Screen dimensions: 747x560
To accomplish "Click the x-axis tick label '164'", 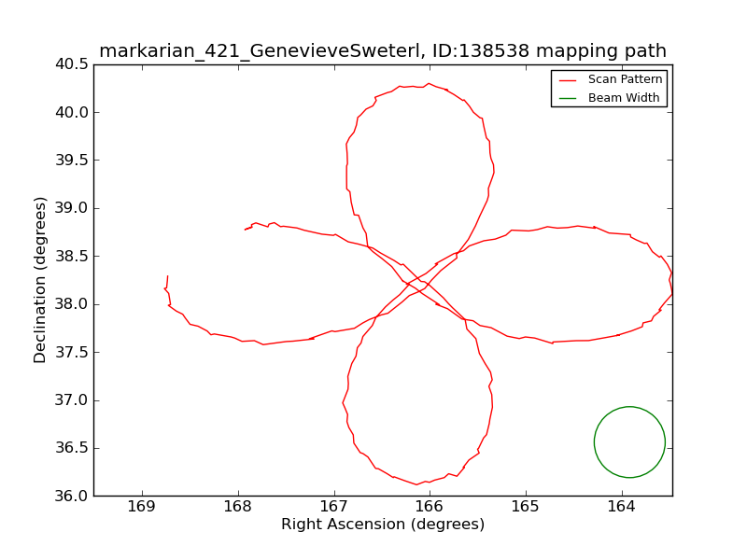I will point(622,506).
